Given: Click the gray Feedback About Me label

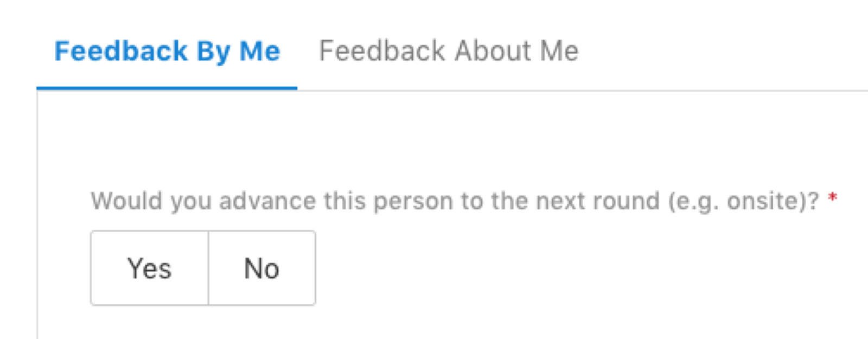Looking at the screenshot, I should coord(449,51).
